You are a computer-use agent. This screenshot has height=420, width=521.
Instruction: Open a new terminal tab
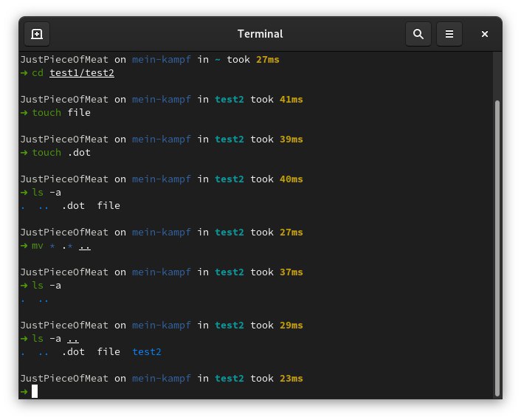click(x=37, y=34)
